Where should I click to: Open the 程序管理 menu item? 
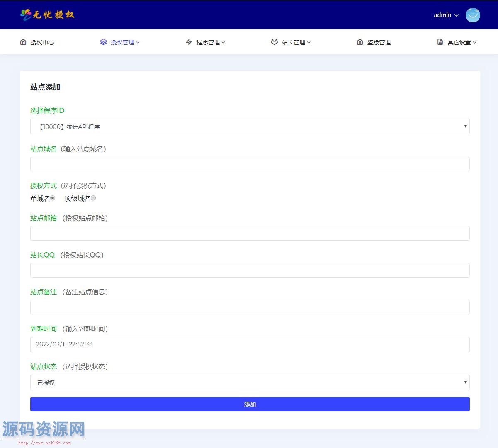coord(208,42)
